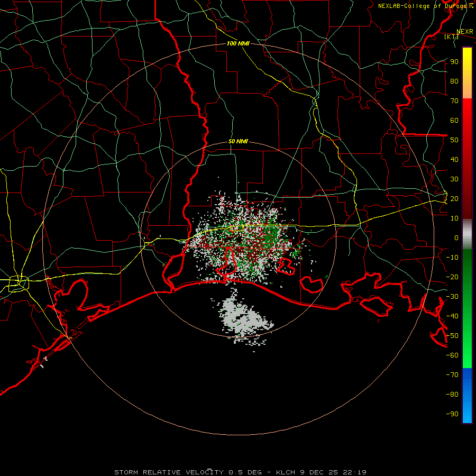
Task: Click the -80 value on velocity scale
Action: click(452, 395)
